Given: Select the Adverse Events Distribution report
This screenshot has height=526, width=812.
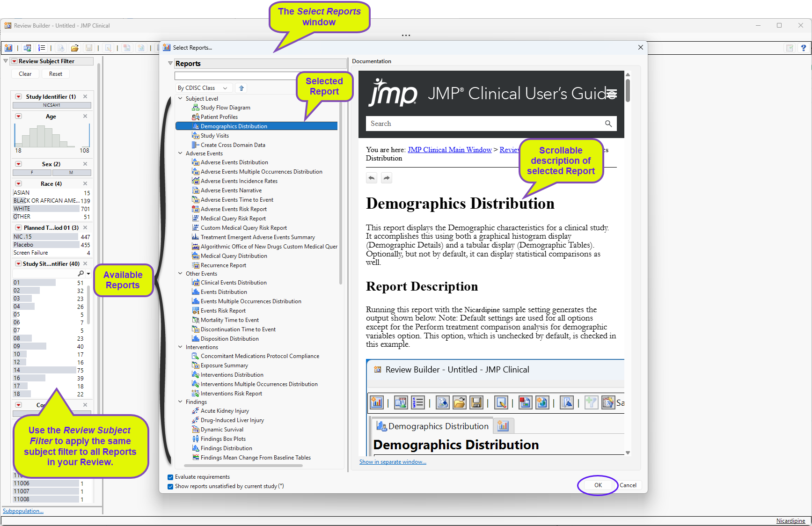Looking at the screenshot, I should (234, 162).
